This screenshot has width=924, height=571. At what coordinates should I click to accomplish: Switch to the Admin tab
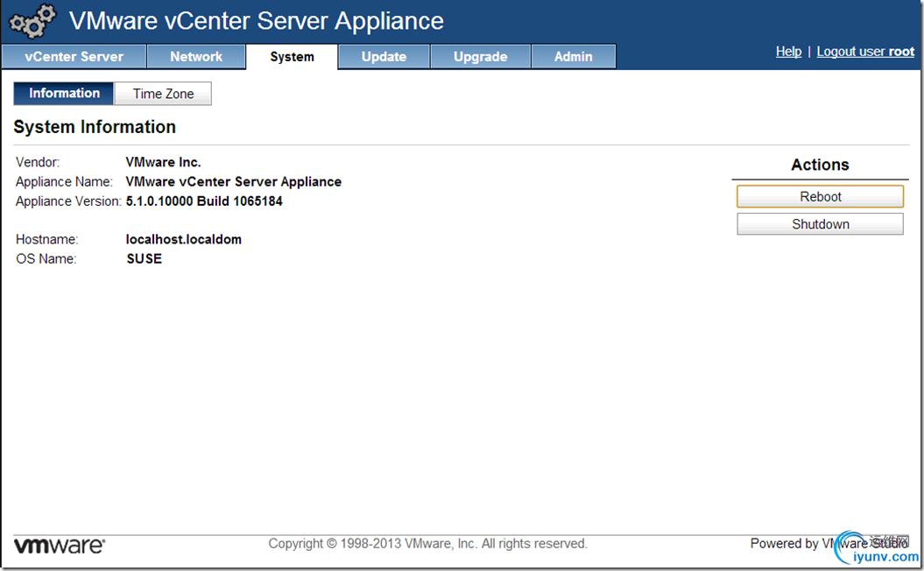[574, 57]
